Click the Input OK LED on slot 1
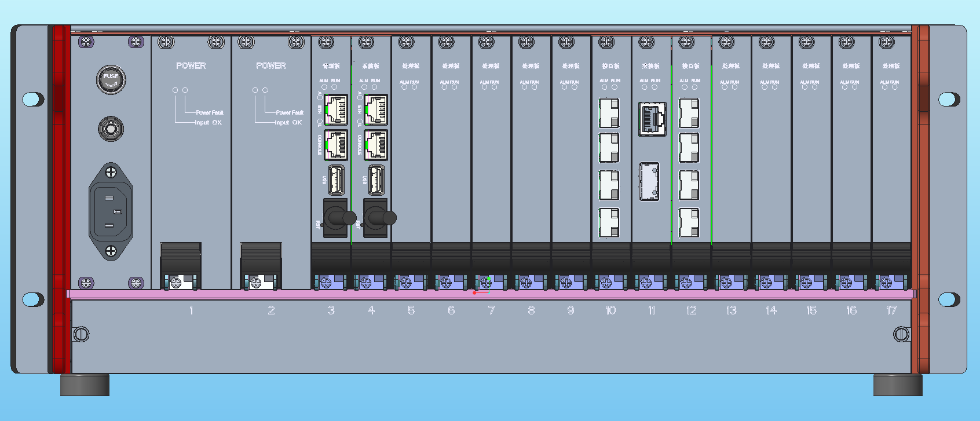Screen dimensions: 980x421 [x=175, y=90]
